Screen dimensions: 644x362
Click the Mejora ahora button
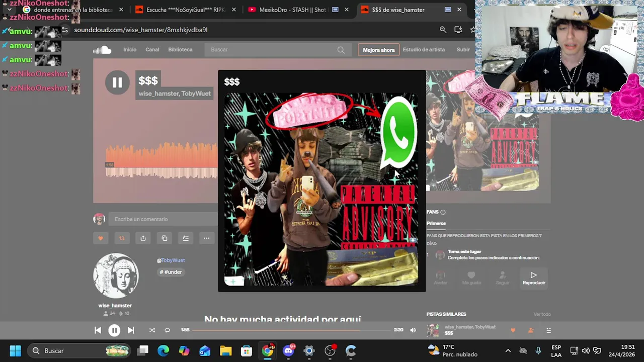point(379,50)
